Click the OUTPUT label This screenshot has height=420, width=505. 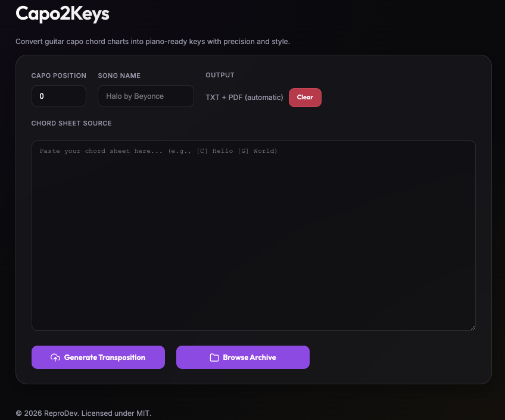click(220, 75)
